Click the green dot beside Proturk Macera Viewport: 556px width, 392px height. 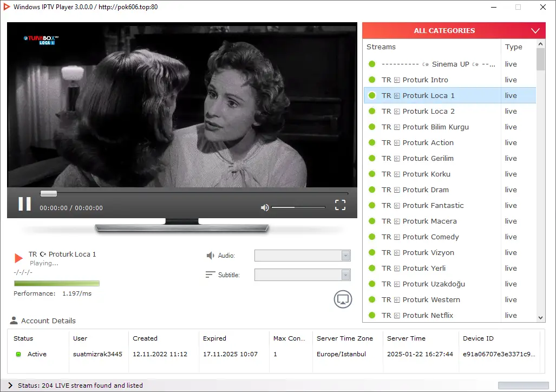(x=372, y=221)
